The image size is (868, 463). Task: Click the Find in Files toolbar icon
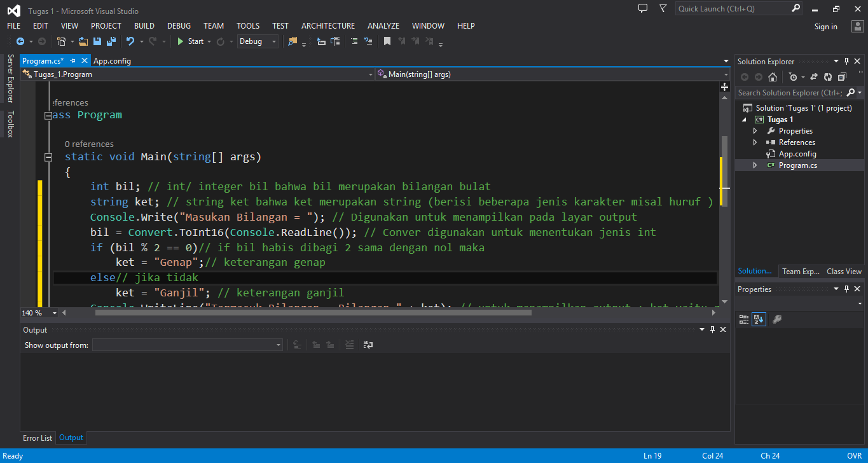tap(292, 41)
